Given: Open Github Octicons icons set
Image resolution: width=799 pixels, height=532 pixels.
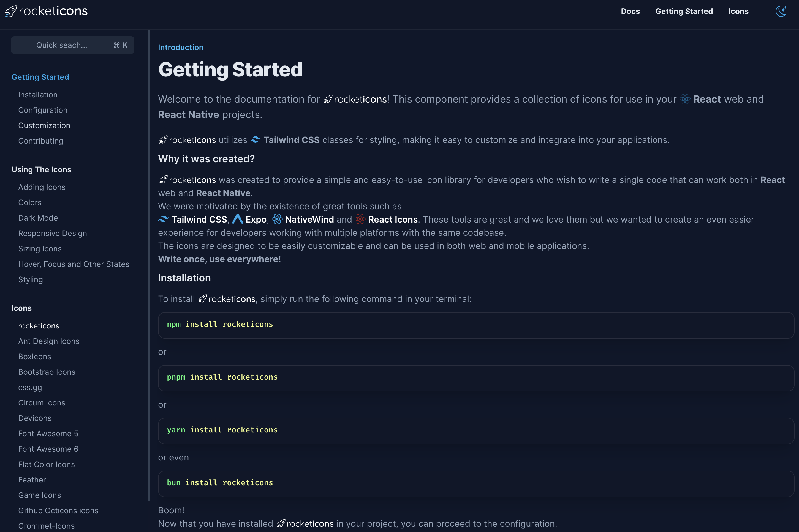Looking at the screenshot, I should pos(58,511).
